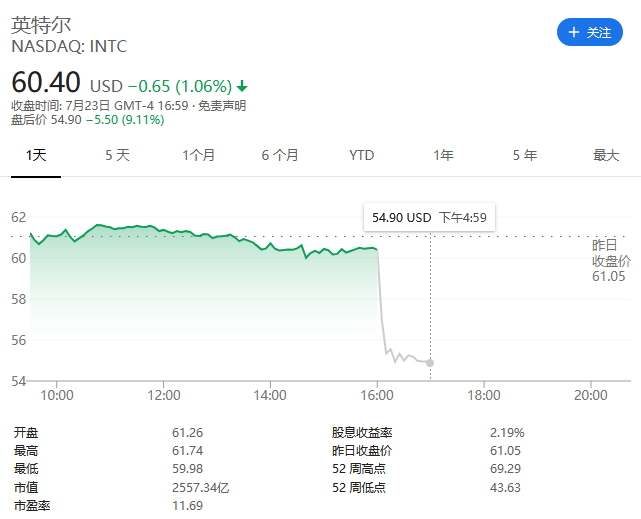This screenshot has width=641, height=519.
Task: Select the YTD tab
Action: (362, 155)
